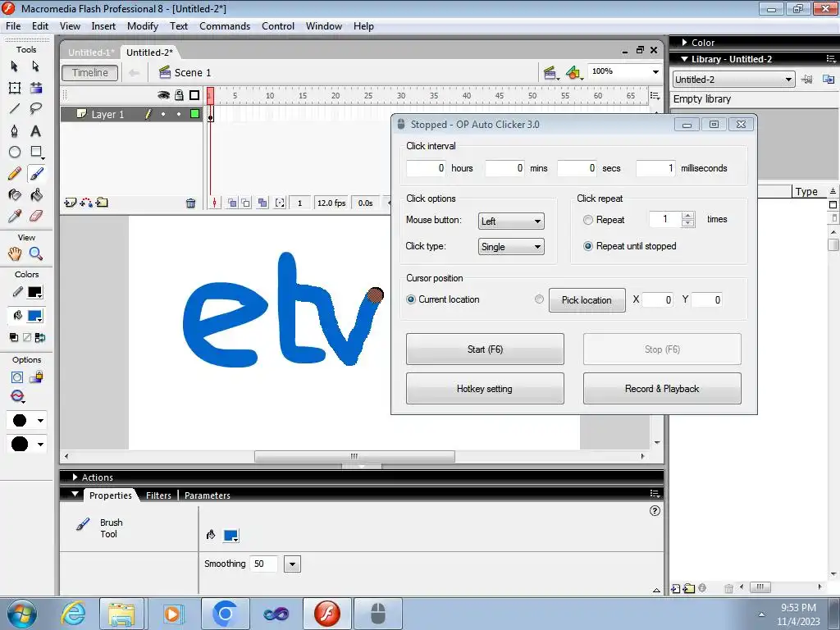
Task: Click the Add Motion Guide icon
Action: tap(85, 203)
